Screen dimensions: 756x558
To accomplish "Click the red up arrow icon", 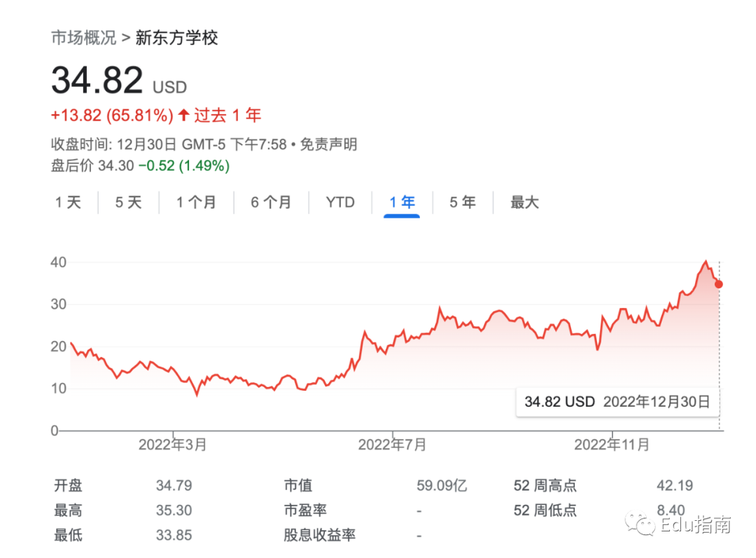I will [x=183, y=115].
